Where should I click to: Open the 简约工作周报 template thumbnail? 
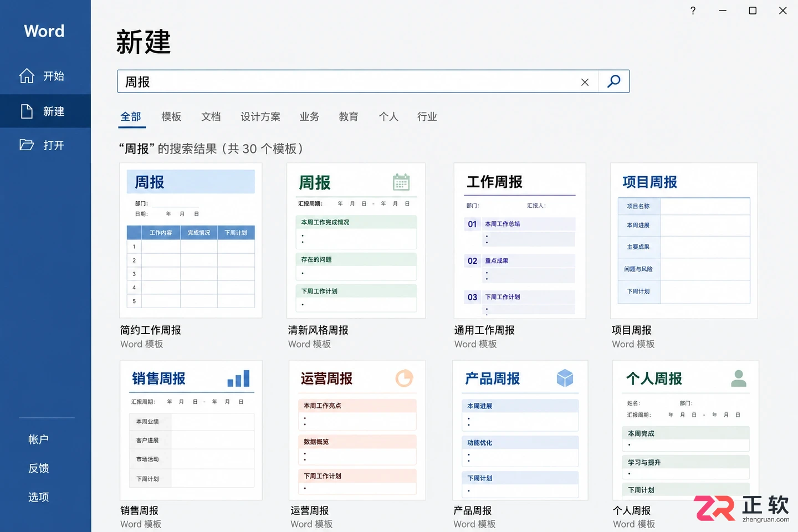coord(191,241)
